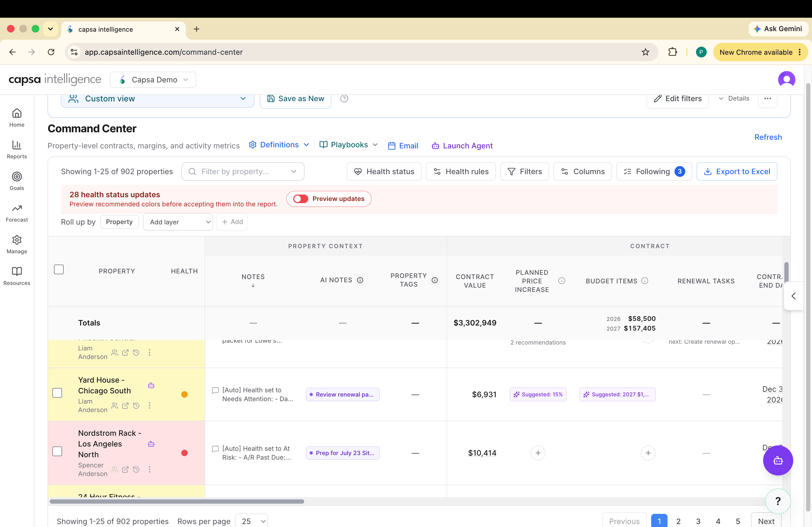Open the Health rules button

click(461, 171)
